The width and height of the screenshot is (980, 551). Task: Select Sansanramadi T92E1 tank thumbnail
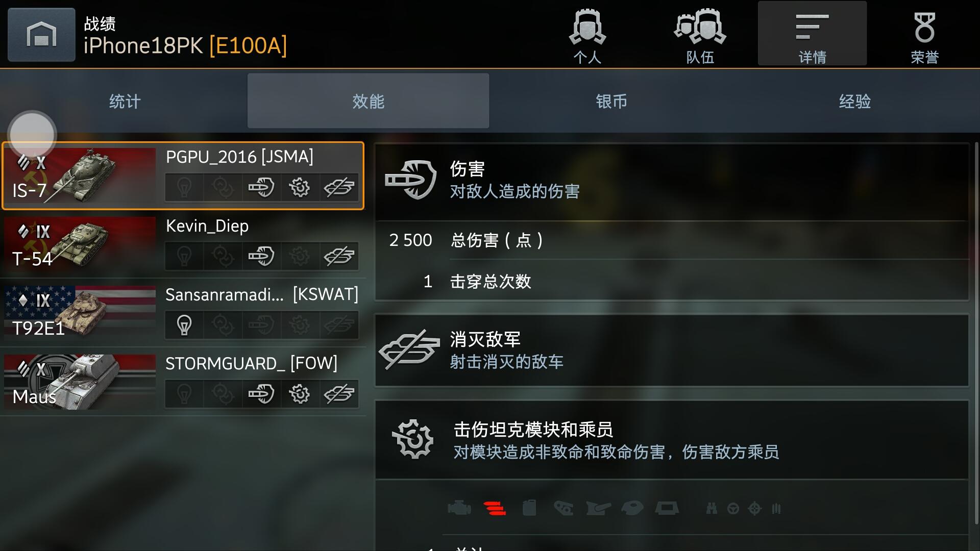pos(80,313)
